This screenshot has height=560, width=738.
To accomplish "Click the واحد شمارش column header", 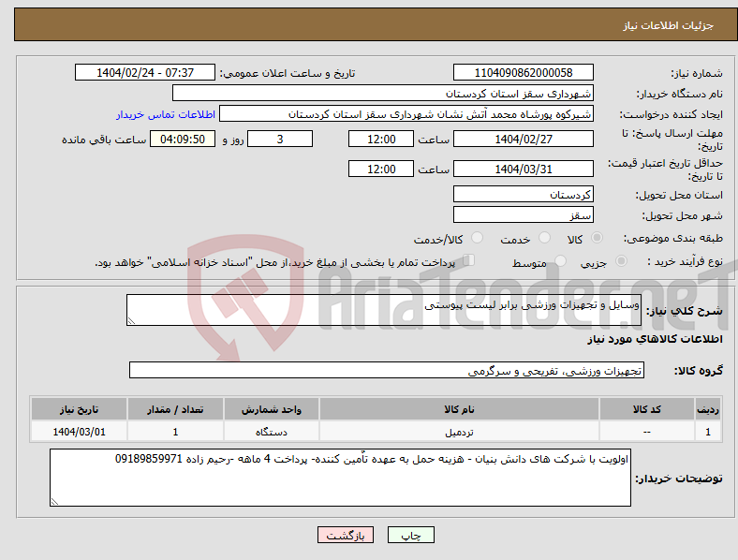I will point(272,409).
